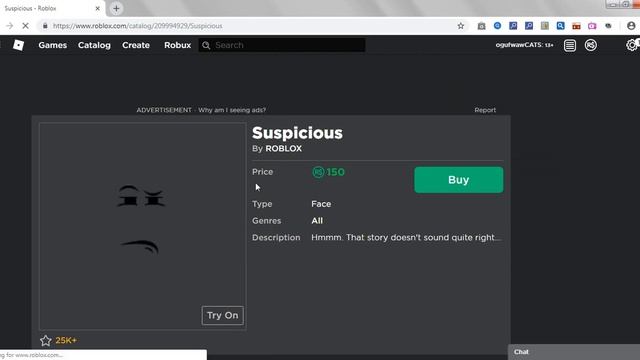
Task: Close the Suspicious - Roblox tab
Action: coord(98,8)
